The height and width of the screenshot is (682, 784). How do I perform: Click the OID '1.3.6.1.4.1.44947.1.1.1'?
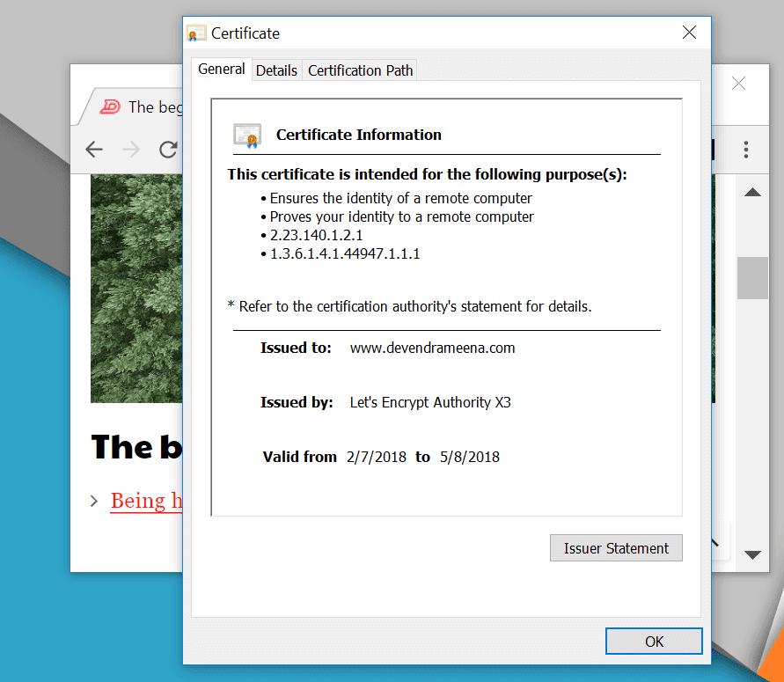pyautogui.click(x=345, y=253)
